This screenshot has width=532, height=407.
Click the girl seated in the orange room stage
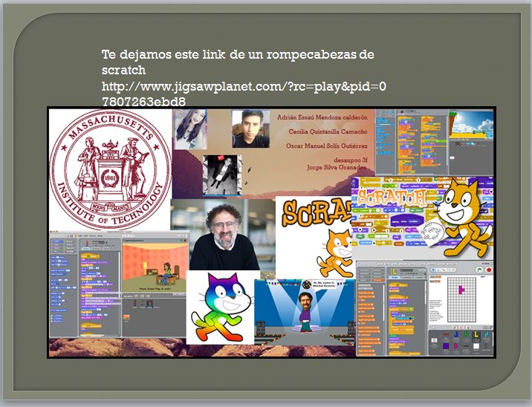[167, 273]
